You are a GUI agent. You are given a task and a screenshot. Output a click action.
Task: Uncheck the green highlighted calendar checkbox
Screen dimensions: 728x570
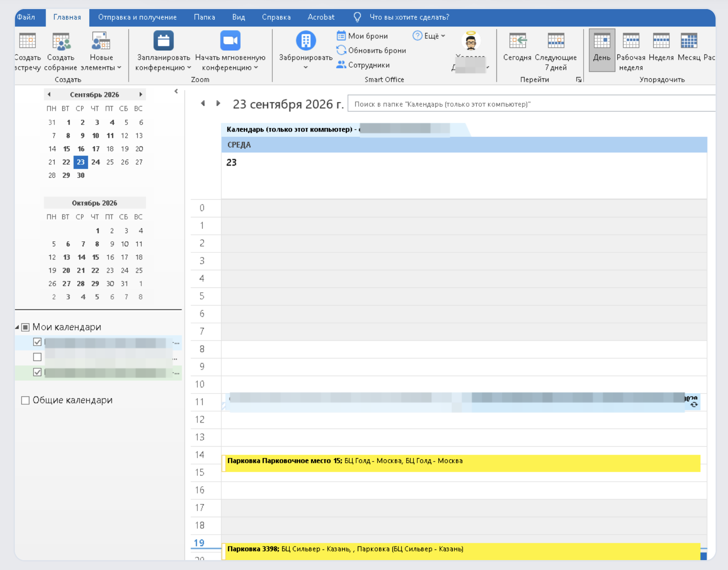pos(37,372)
